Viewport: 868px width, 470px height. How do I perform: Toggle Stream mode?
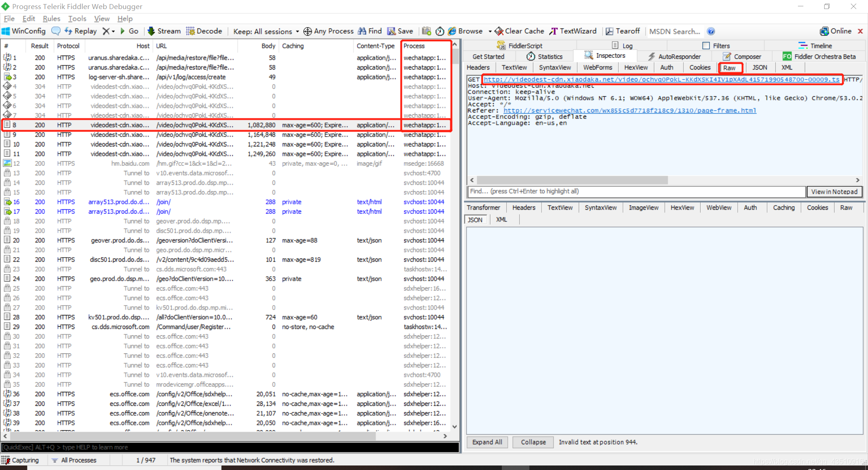164,31
